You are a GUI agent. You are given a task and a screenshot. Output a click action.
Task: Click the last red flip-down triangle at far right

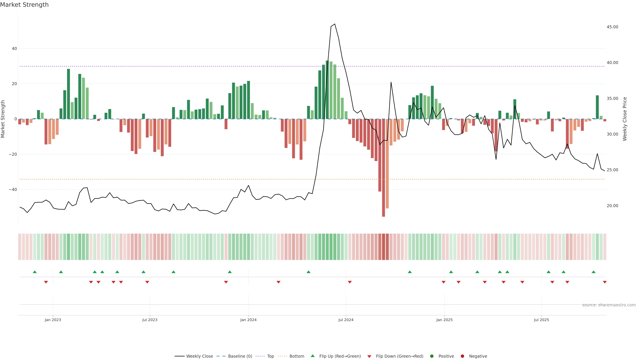pos(604,282)
